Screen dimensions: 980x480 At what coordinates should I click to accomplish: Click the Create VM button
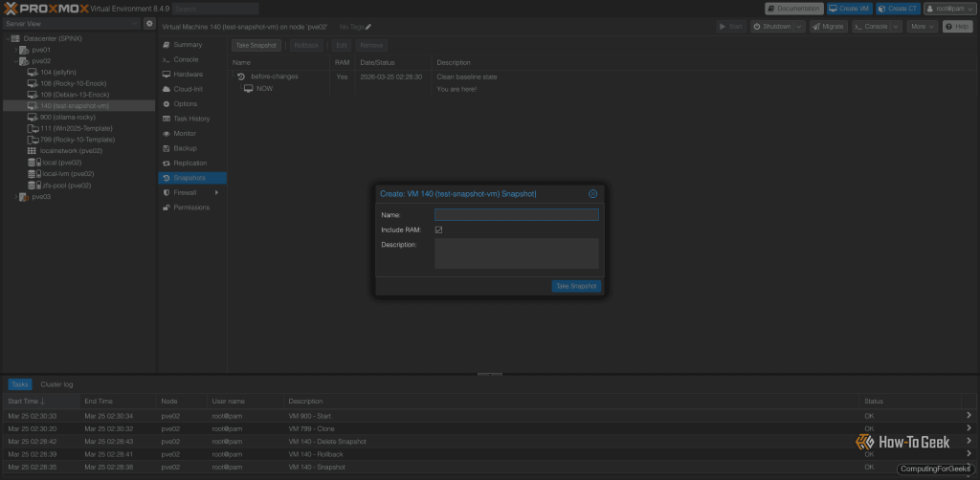[x=850, y=9]
